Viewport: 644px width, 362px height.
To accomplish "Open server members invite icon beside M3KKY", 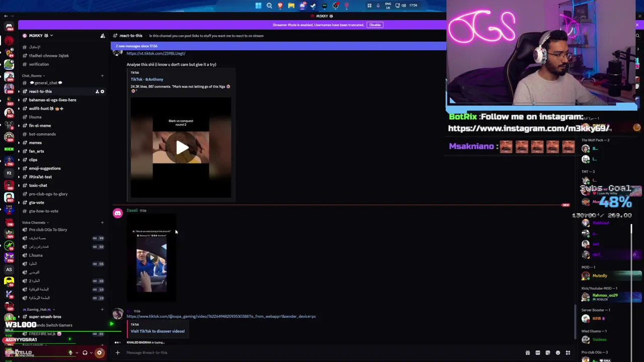I will [x=103, y=36].
